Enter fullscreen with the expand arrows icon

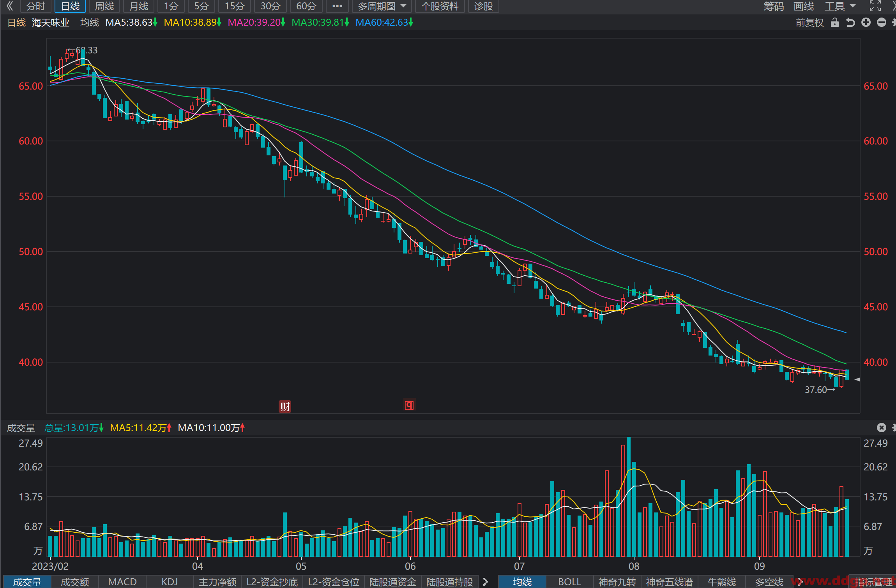coord(875,6)
